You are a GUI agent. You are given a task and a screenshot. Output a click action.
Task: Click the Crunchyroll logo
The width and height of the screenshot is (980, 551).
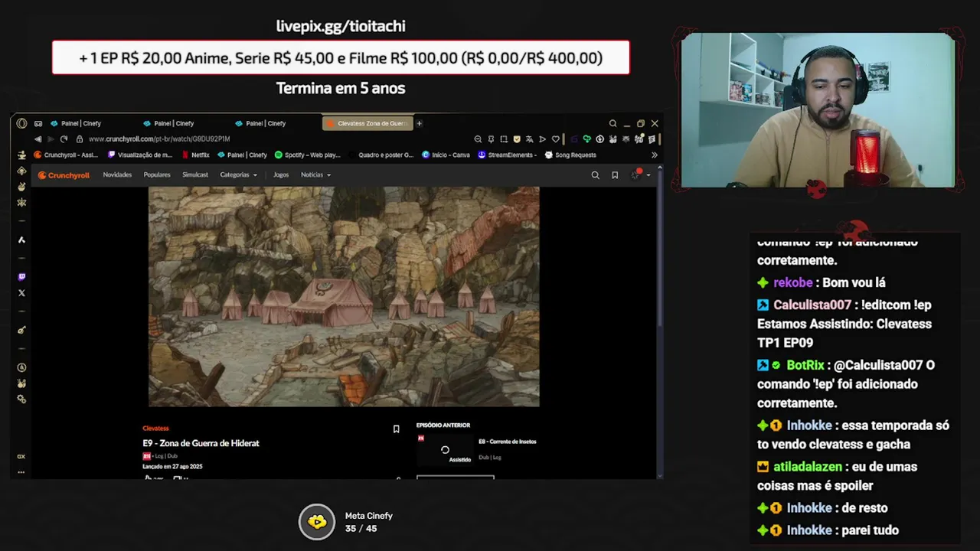click(64, 175)
